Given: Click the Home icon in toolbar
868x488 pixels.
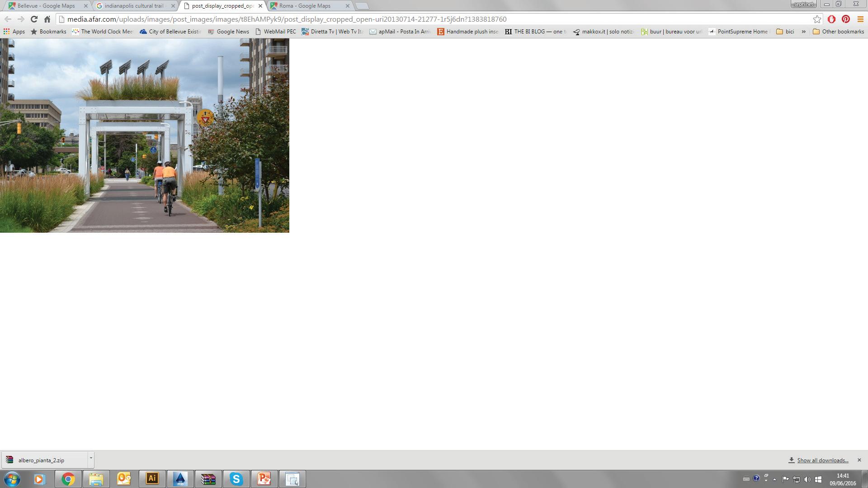Looking at the screenshot, I should pyautogui.click(x=47, y=19).
